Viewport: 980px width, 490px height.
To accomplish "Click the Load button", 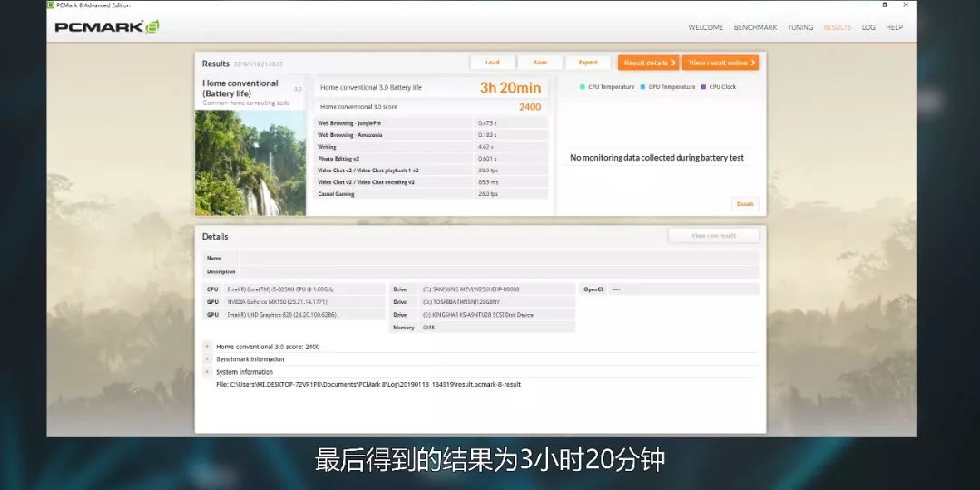I will (493, 63).
